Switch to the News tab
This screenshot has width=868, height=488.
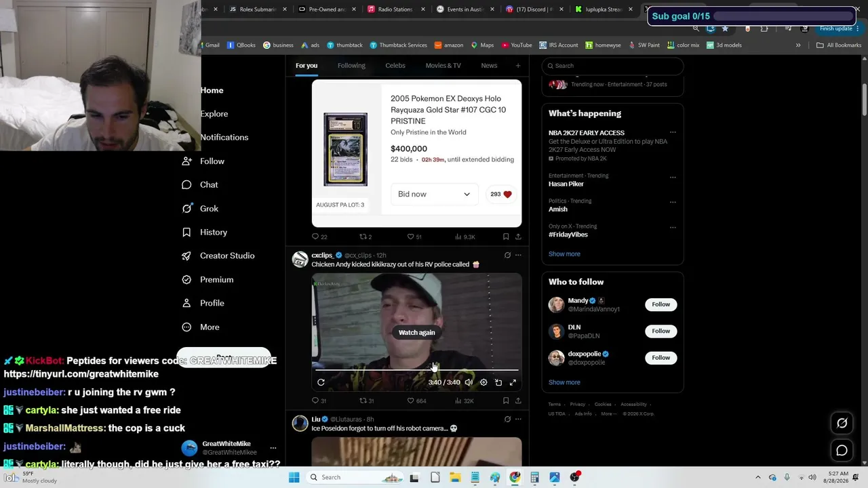point(489,66)
